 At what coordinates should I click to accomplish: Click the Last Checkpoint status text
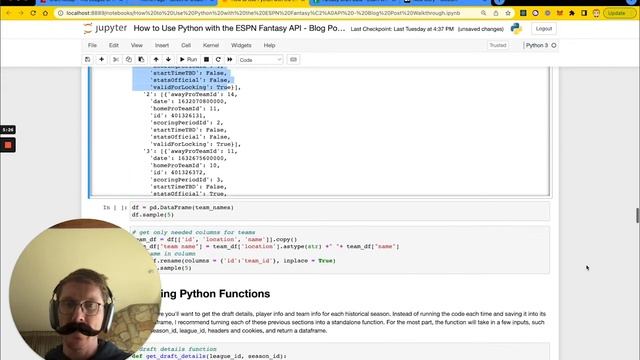(x=402, y=29)
